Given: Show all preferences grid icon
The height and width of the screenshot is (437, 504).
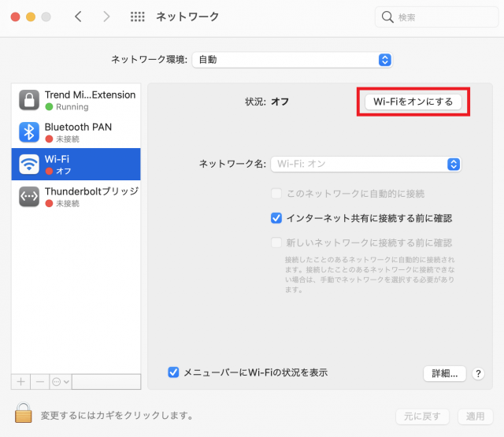Looking at the screenshot, I should [138, 17].
